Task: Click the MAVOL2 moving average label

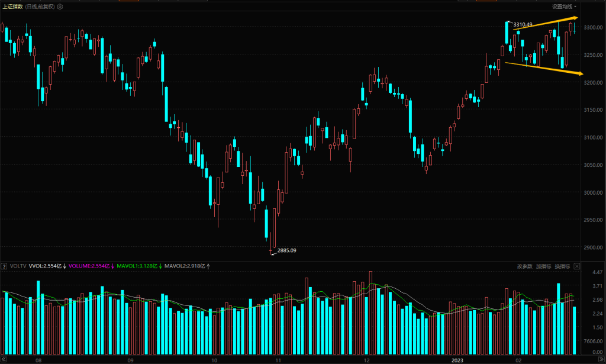Action: pos(186,266)
